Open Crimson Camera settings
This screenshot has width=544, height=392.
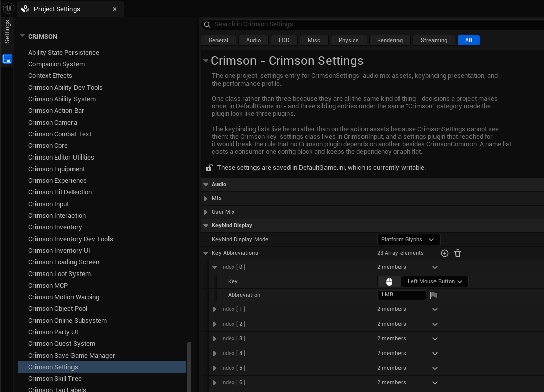pos(53,123)
